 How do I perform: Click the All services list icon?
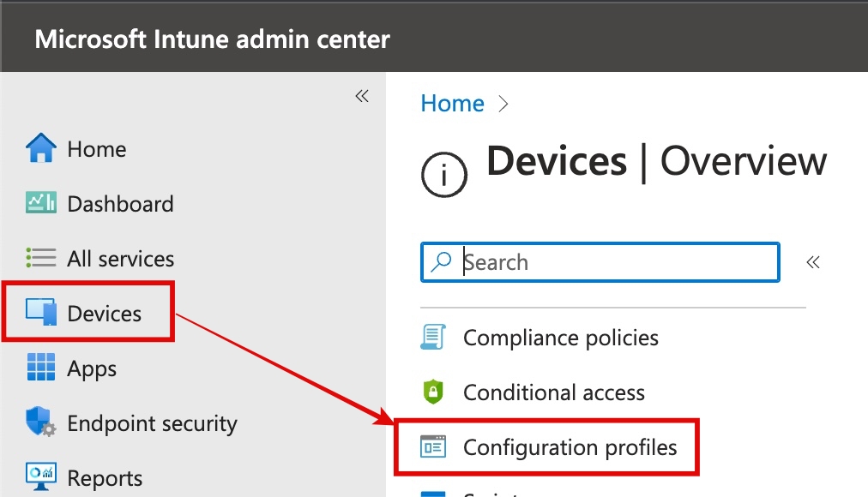41,258
